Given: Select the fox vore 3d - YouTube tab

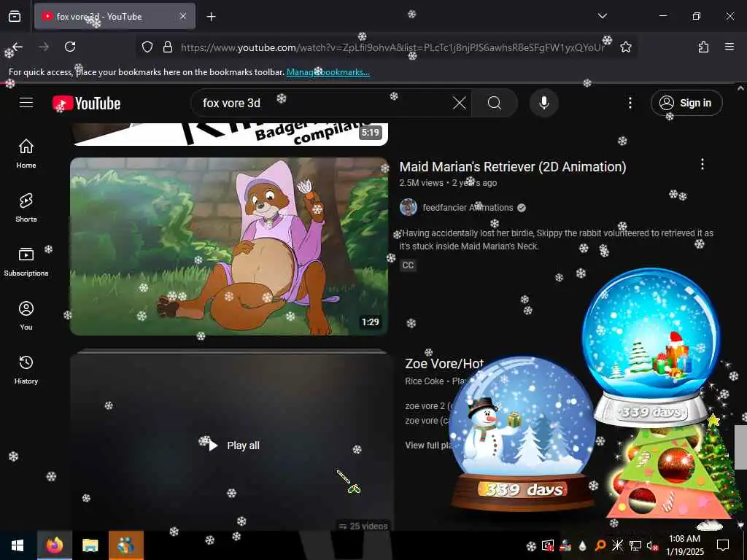Looking at the screenshot, I should click(115, 16).
